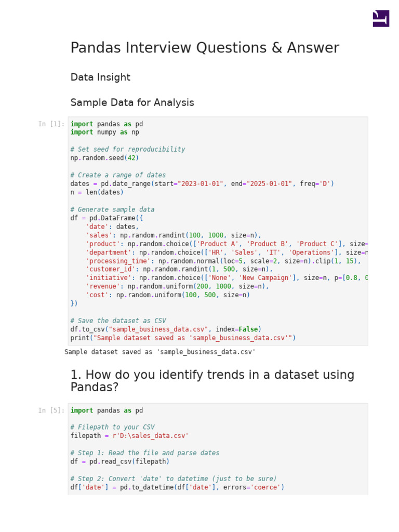Click the "Sample dataset saved as" output text
The height and width of the screenshot is (532, 399).
point(160,352)
